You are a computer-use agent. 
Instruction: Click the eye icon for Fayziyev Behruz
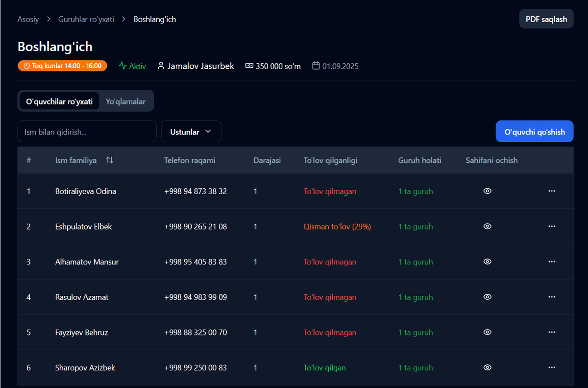tap(487, 333)
